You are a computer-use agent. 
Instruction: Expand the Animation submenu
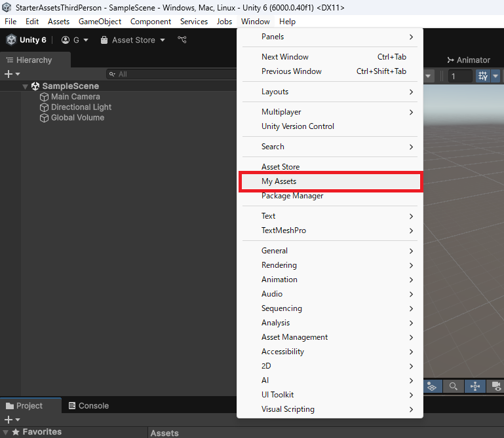[330, 280]
